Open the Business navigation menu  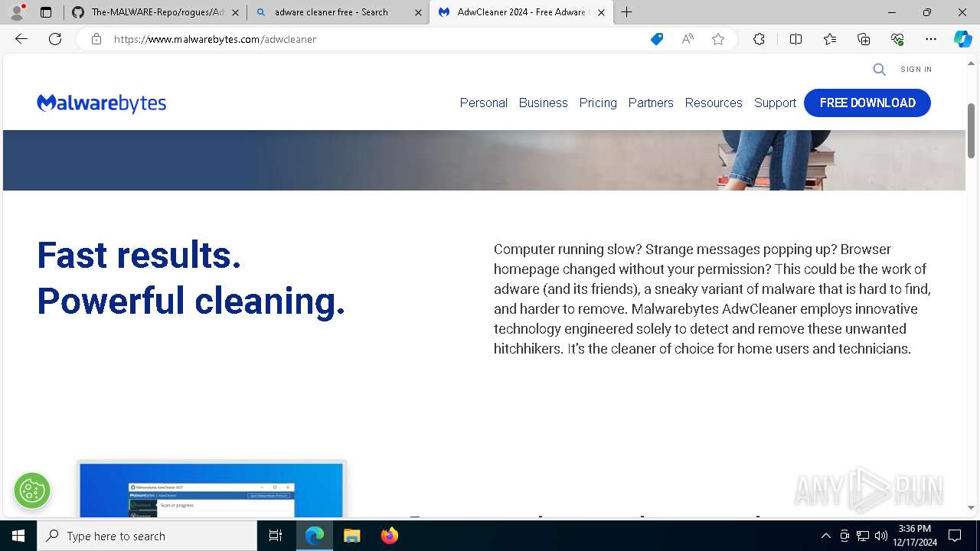tap(543, 103)
